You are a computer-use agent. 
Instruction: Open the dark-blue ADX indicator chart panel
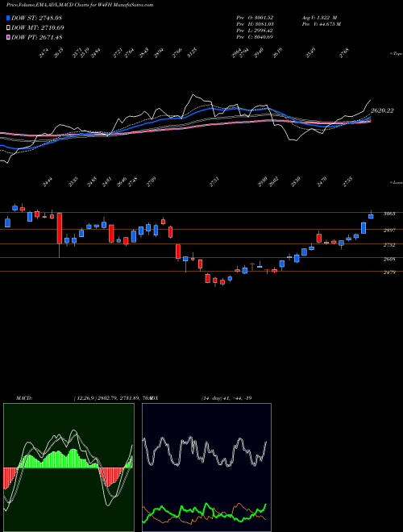click(x=206, y=468)
